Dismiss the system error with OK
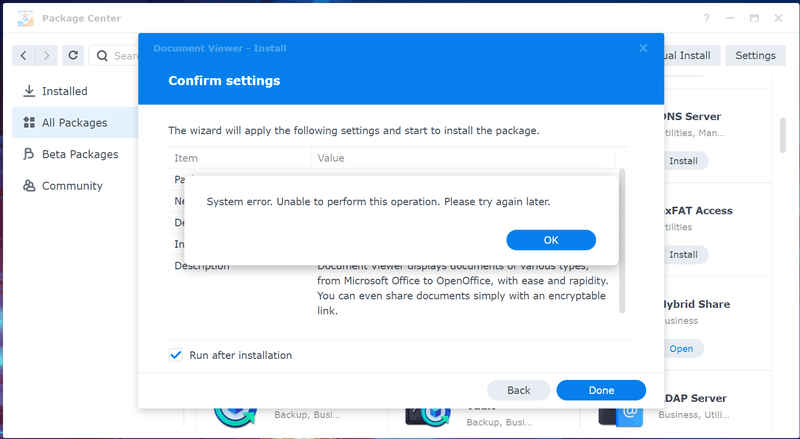Screen dimensions: 800x439 pos(551,240)
